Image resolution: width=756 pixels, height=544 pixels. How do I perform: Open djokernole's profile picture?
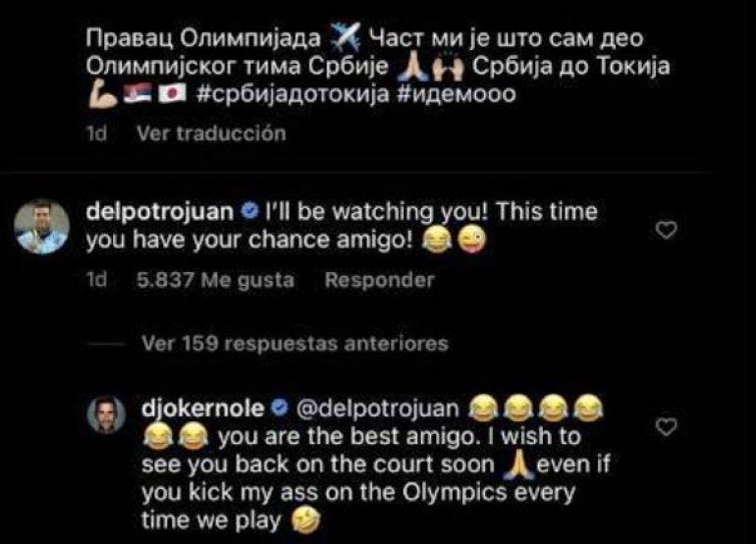pyautogui.click(x=106, y=414)
